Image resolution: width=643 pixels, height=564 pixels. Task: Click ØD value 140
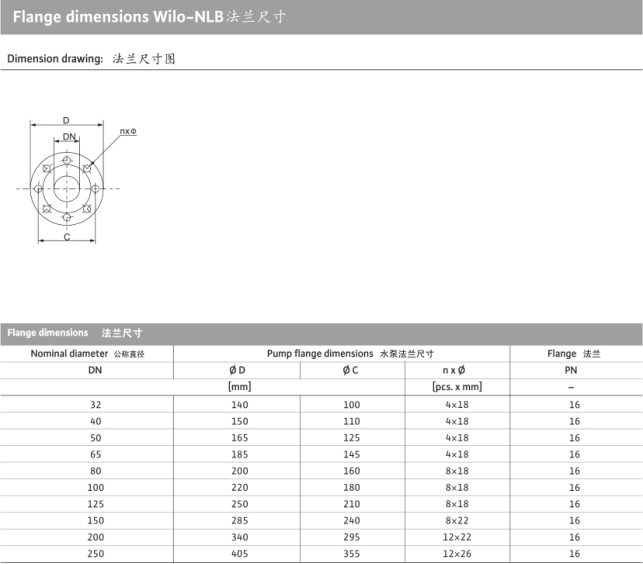240,405
